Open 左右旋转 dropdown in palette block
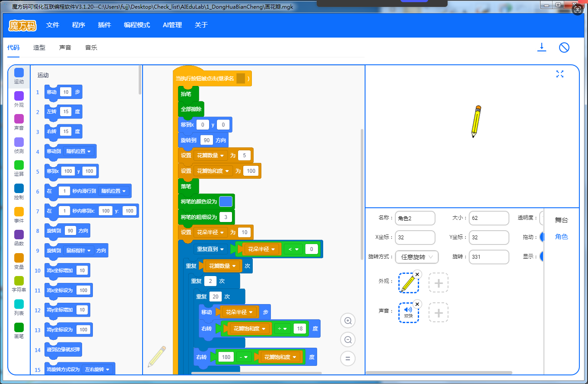The width and height of the screenshot is (588, 384). point(97,369)
